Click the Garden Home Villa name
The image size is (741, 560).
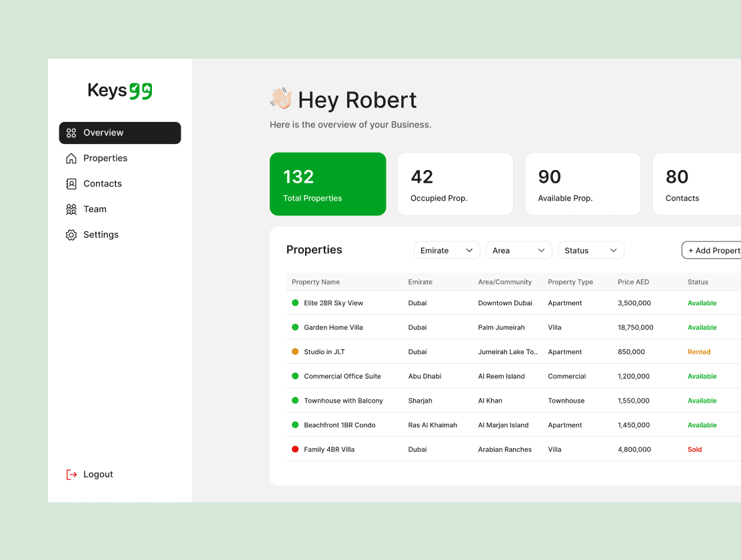334,327
